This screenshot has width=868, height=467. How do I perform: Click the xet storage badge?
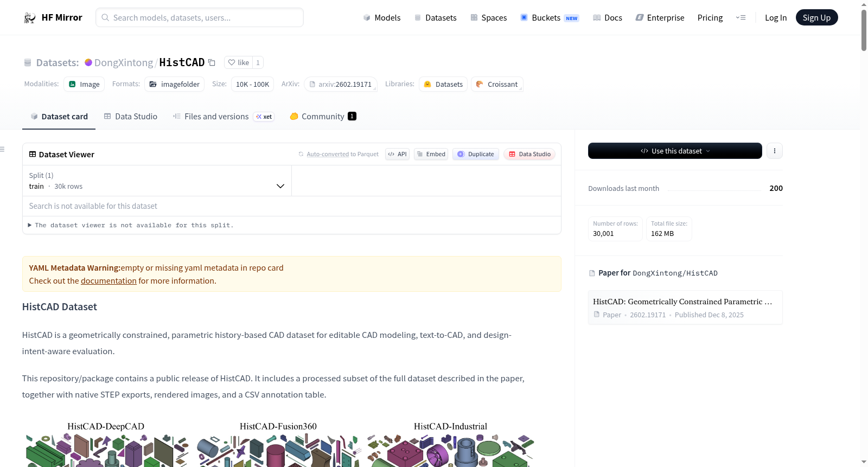click(x=264, y=117)
